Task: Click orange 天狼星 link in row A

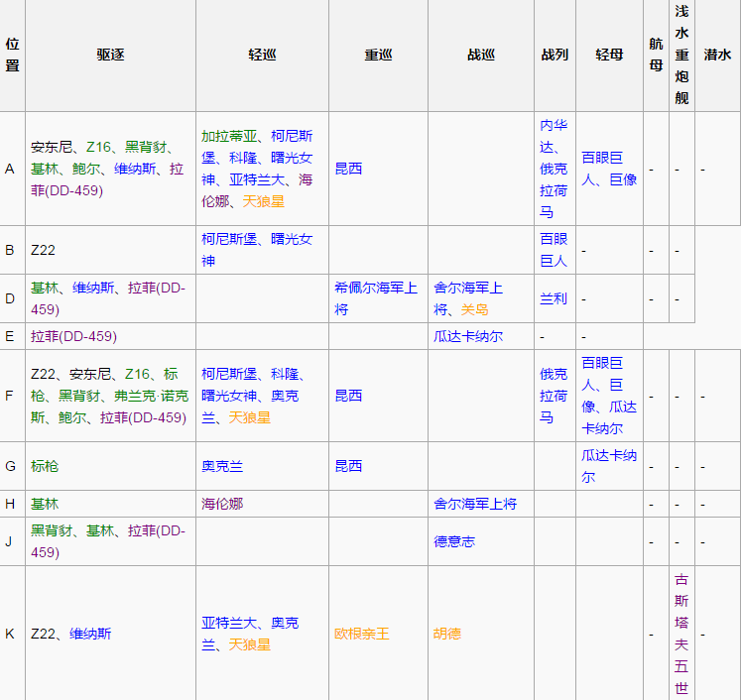Action: (x=264, y=201)
